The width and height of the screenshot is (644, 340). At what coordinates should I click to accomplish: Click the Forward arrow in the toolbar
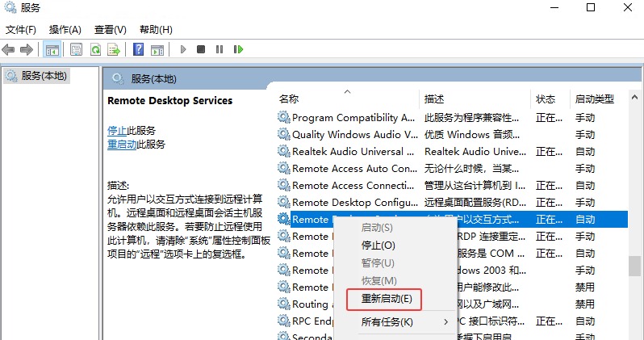click(26, 49)
